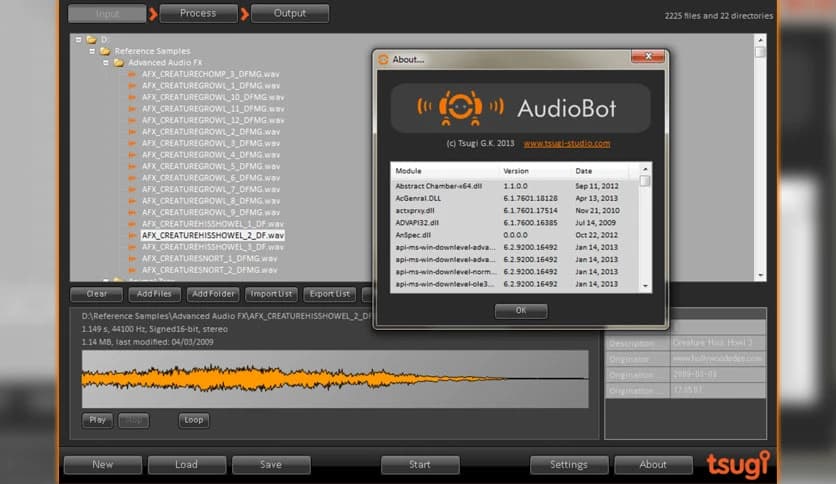Select AFX_CREATUREGROWL_2_DFMG.wav file
The height and width of the screenshot is (484, 836).
click(211, 132)
